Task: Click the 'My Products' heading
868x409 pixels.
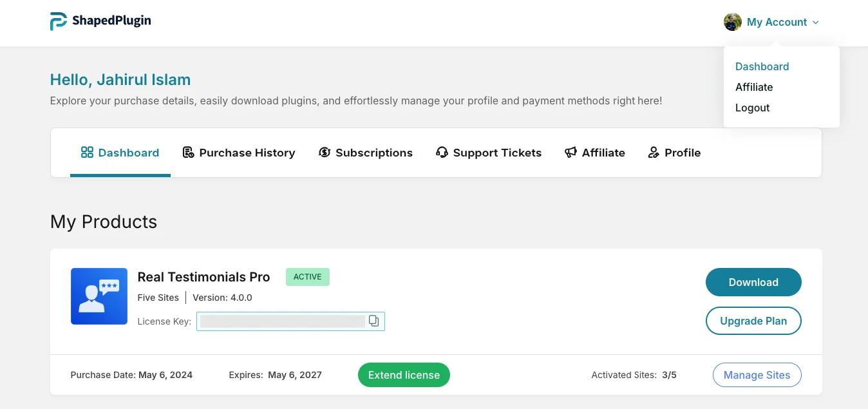Action: point(104,222)
